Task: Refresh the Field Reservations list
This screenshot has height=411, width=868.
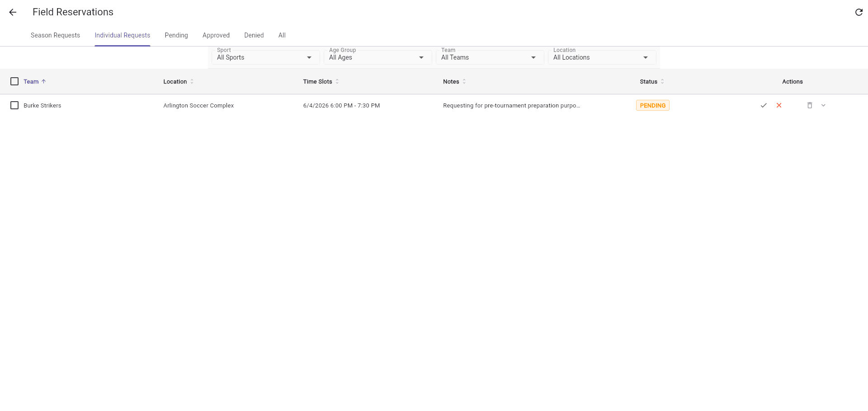Action: [859, 12]
